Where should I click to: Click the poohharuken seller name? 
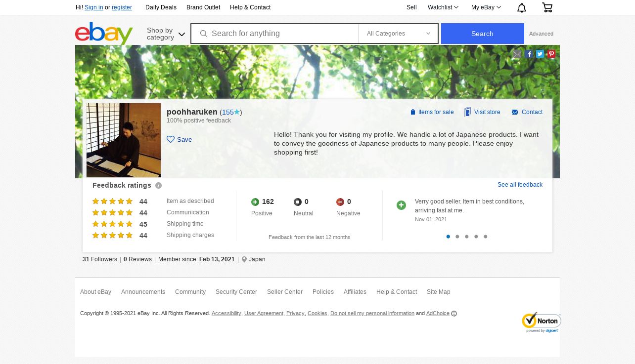[192, 112]
